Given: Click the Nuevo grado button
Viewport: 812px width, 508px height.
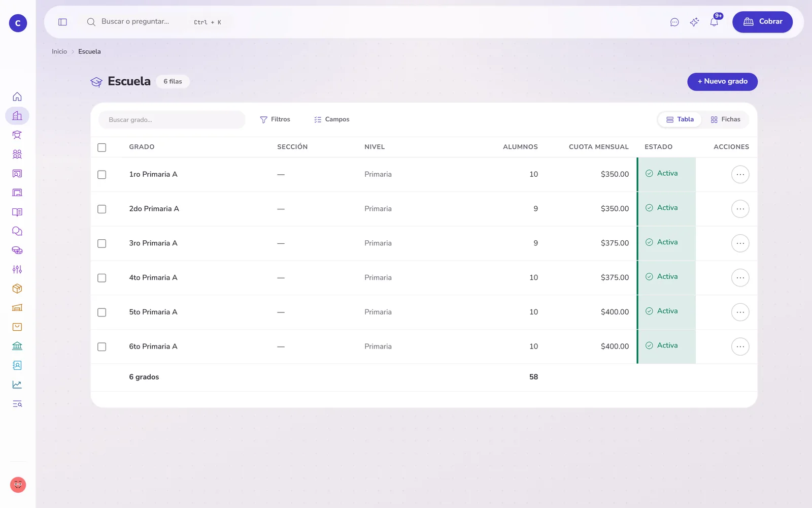Looking at the screenshot, I should click(x=722, y=82).
